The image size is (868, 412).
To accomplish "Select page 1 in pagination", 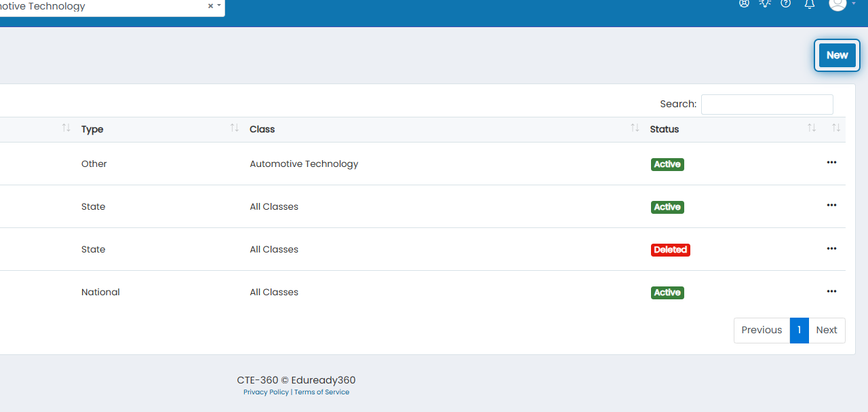I will (x=799, y=330).
